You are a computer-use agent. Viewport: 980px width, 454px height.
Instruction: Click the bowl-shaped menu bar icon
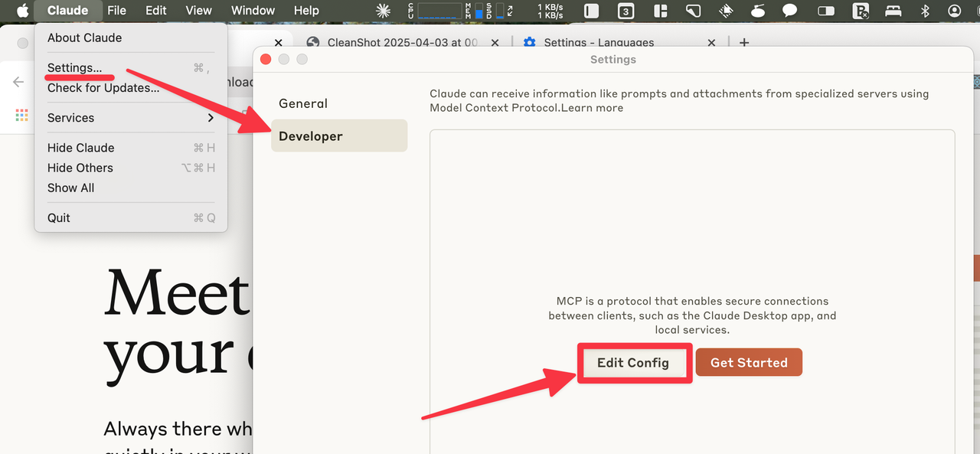pyautogui.click(x=758, y=11)
